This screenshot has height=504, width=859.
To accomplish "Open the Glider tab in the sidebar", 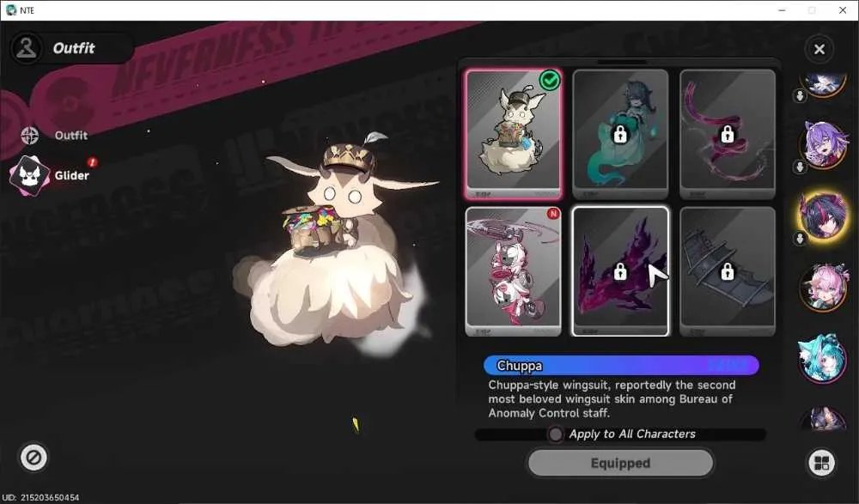I will tap(51, 175).
